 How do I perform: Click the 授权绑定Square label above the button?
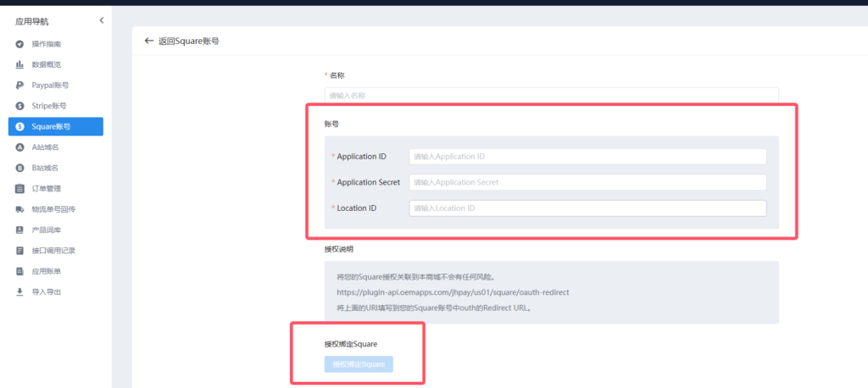pyautogui.click(x=351, y=344)
